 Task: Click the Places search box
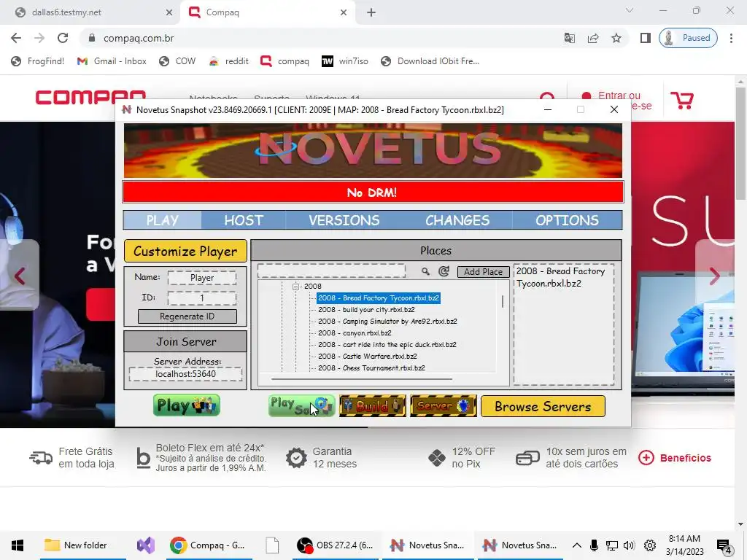(x=332, y=271)
